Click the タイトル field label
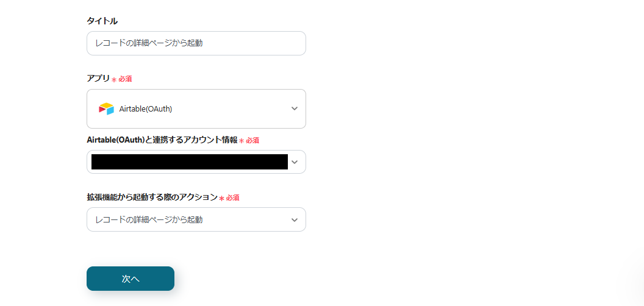Screen dimensions: 644x306 coord(102,21)
